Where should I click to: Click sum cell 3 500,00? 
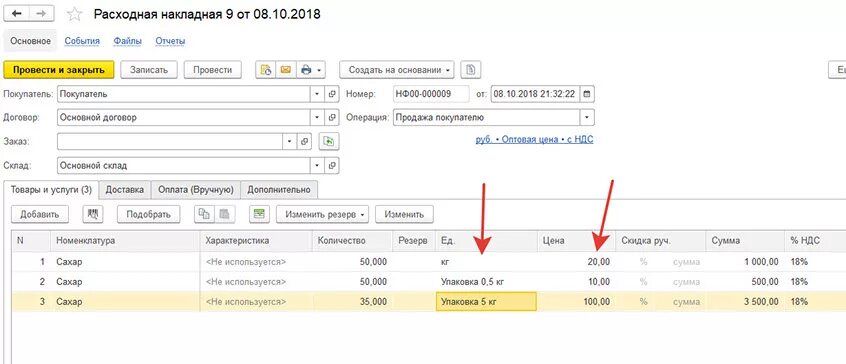click(744, 302)
